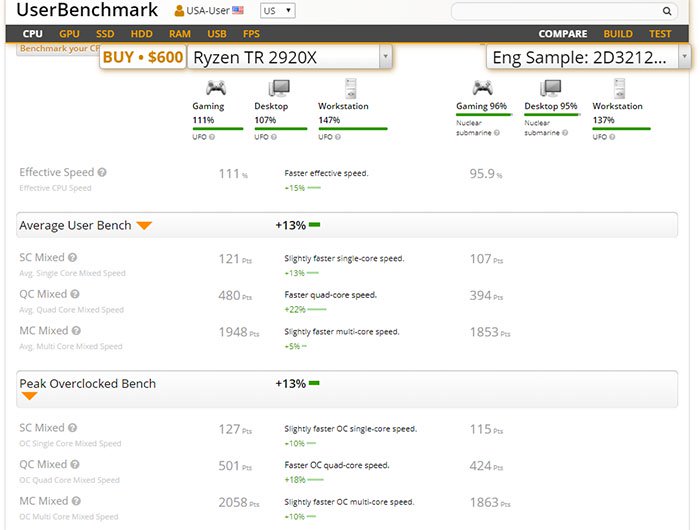Screen dimensions: 700x530
Task: Click the BUY $600 button
Action: [143, 57]
